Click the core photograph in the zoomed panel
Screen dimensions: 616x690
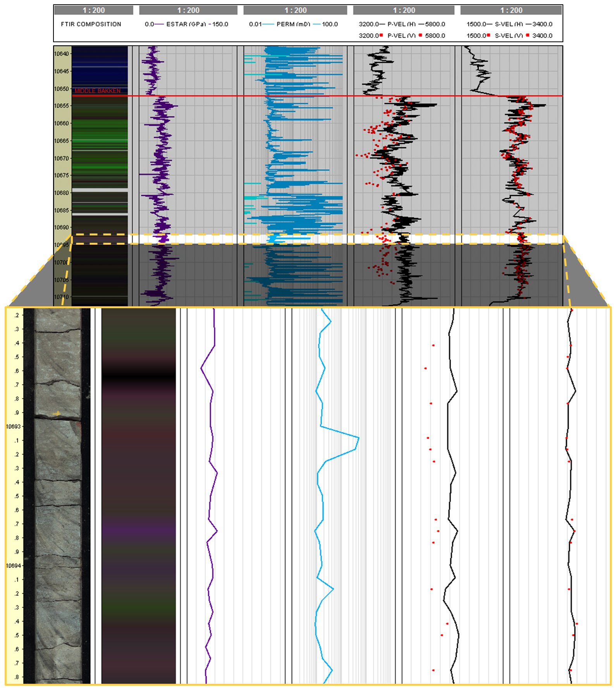(x=58, y=496)
